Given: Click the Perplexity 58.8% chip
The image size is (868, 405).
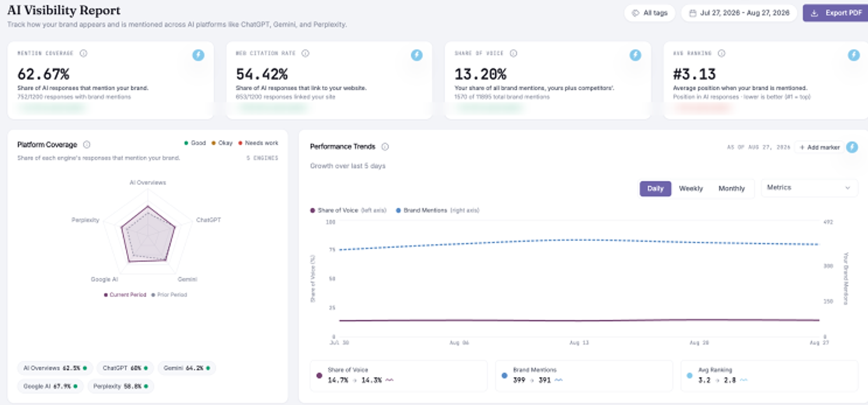Looking at the screenshot, I should (x=121, y=386).
